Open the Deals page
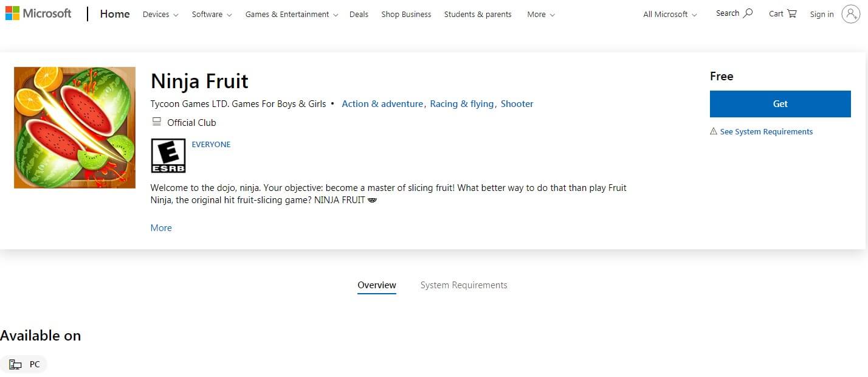The width and height of the screenshot is (868, 377). tap(359, 14)
